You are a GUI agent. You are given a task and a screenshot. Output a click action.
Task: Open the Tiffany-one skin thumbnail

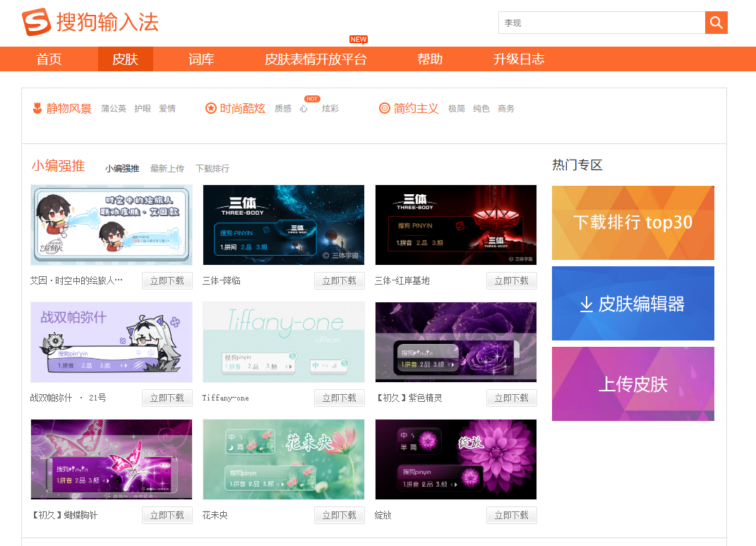pos(284,343)
